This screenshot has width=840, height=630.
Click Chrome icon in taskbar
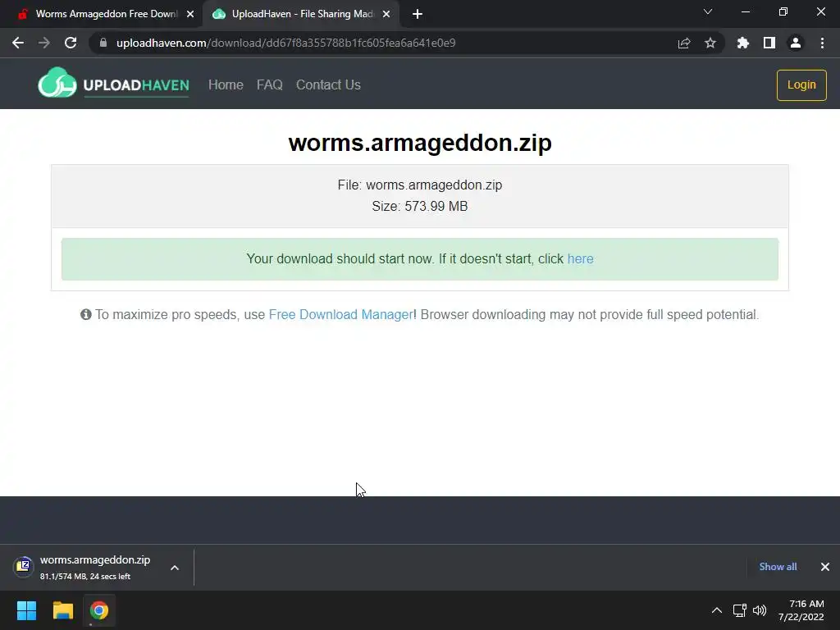99,610
